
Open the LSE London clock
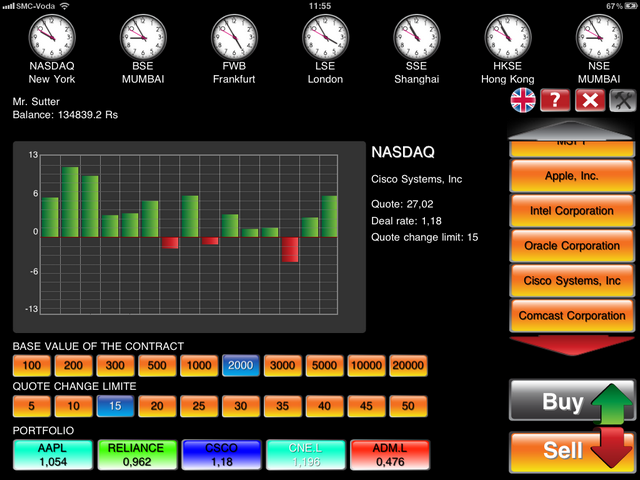[325, 38]
